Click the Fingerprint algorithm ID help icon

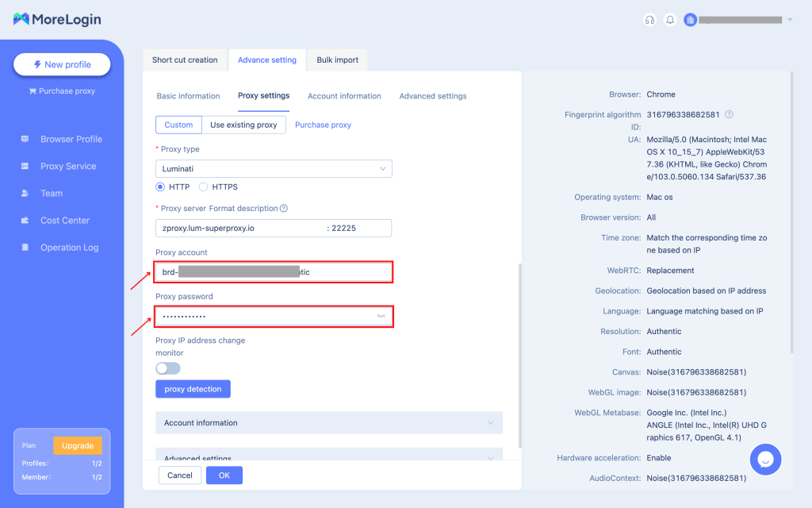(x=730, y=114)
